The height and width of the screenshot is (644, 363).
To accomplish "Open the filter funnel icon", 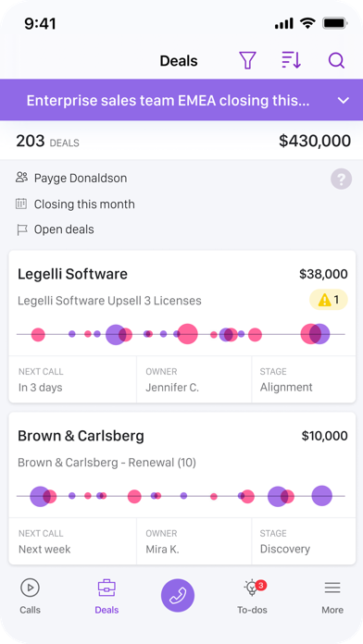I will point(247,60).
